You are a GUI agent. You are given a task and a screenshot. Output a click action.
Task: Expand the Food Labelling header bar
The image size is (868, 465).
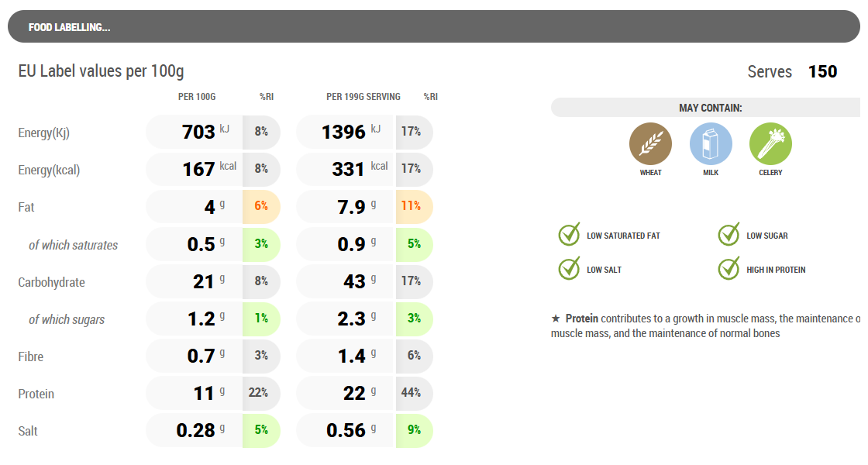[x=433, y=27]
